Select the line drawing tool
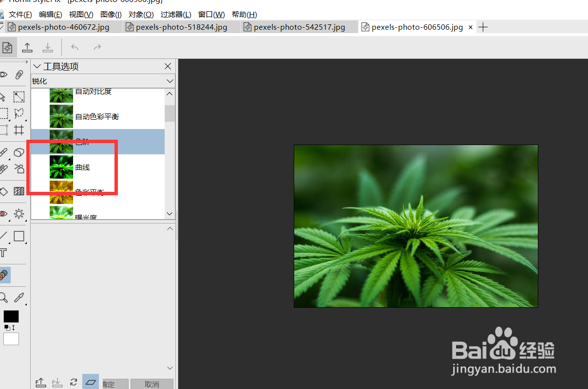 coord(3,236)
